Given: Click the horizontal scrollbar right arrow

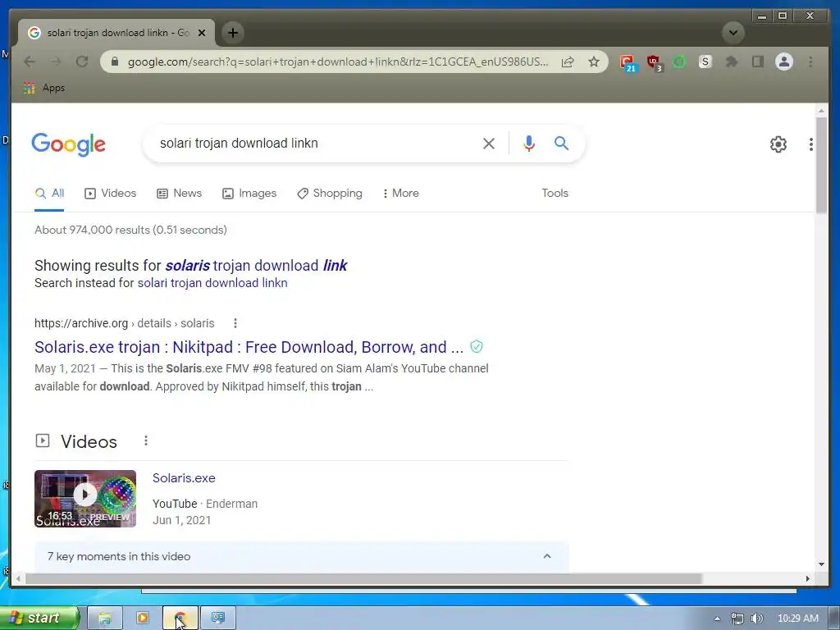Looking at the screenshot, I should (x=807, y=578).
